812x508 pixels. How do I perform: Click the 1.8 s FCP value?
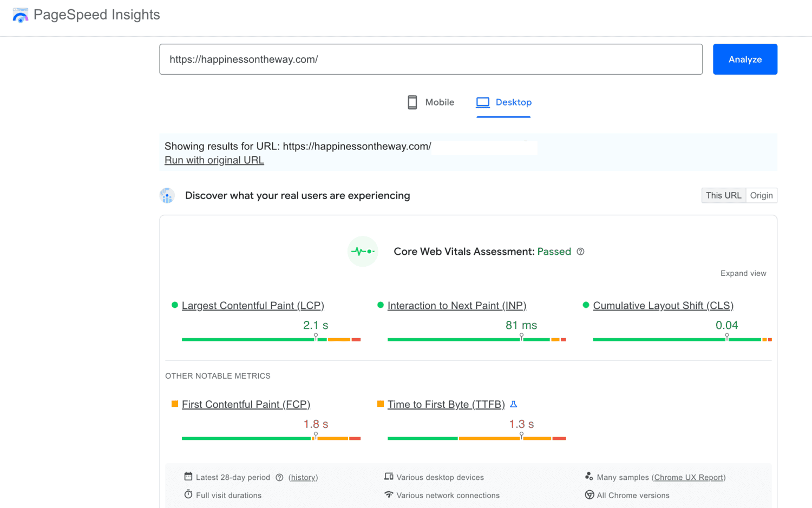tap(316, 424)
